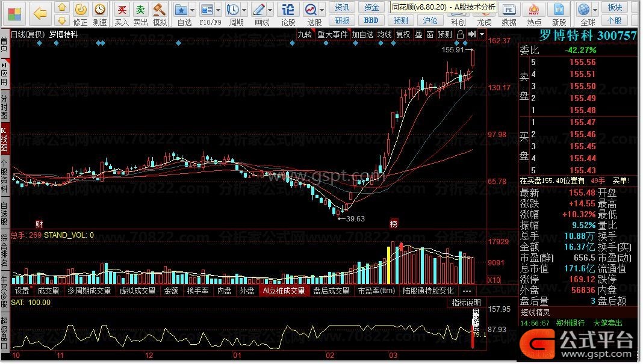
Task: Select the 市盈率(ttm) tab
Action: [x=376, y=291]
